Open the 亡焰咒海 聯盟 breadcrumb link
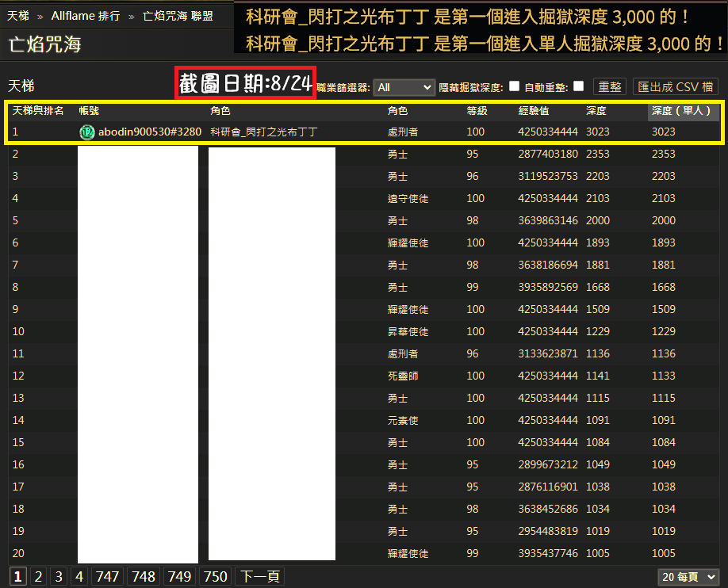This screenshot has width=728, height=588. (x=178, y=16)
